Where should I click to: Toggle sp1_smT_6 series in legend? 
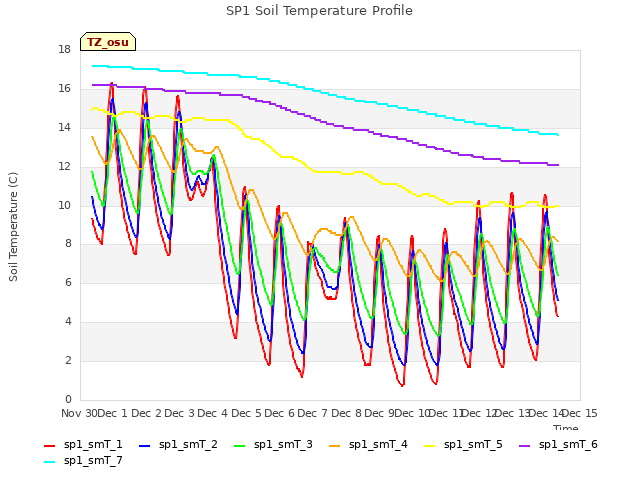click(x=559, y=444)
